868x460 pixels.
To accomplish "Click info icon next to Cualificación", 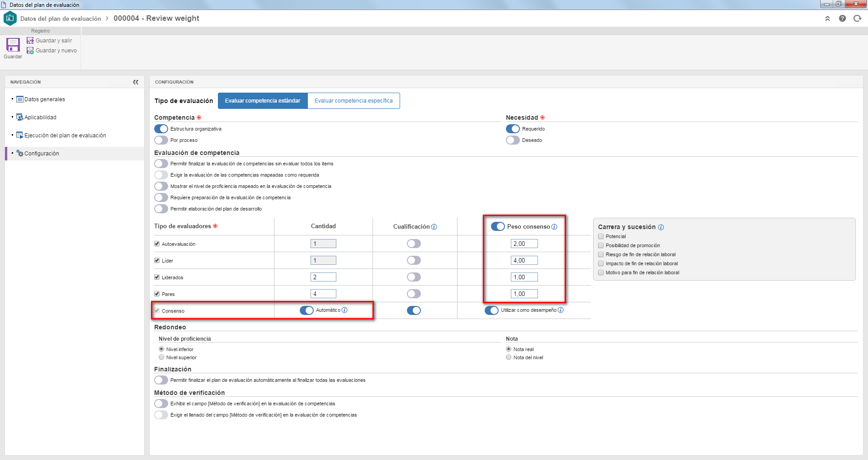I will pyautogui.click(x=434, y=227).
